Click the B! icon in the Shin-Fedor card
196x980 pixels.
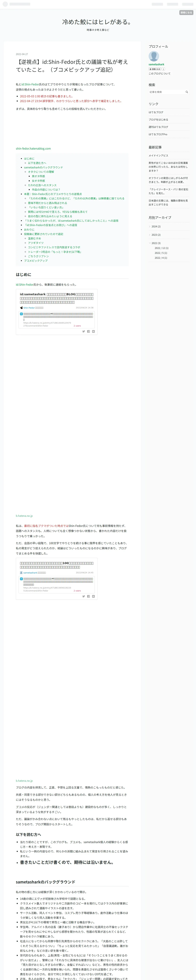(x=21, y=314)
